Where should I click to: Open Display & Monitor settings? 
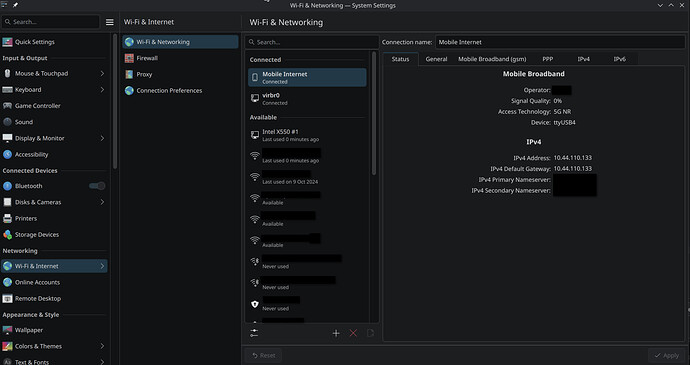(x=54, y=138)
